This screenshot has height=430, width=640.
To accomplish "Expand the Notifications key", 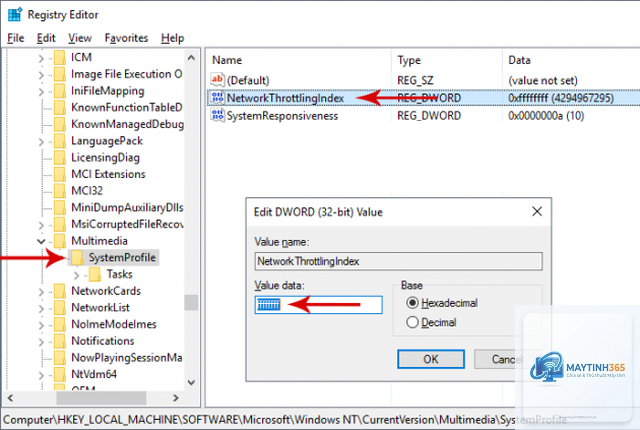I will pyautogui.click(x=41, y=342).
